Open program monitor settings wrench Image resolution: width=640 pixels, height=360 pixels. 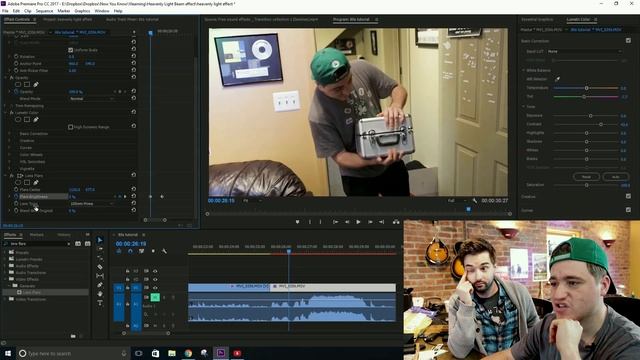pyautogui.click(x=475, y=200)
